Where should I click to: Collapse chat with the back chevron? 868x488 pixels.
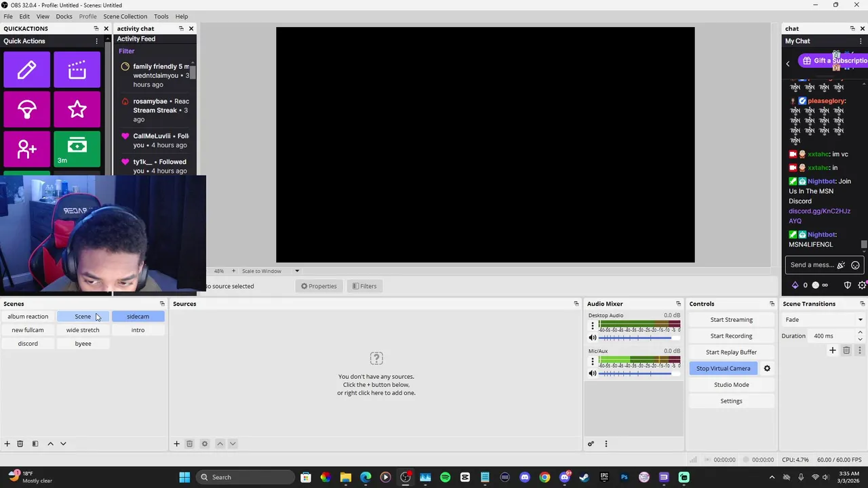(788, 64)
